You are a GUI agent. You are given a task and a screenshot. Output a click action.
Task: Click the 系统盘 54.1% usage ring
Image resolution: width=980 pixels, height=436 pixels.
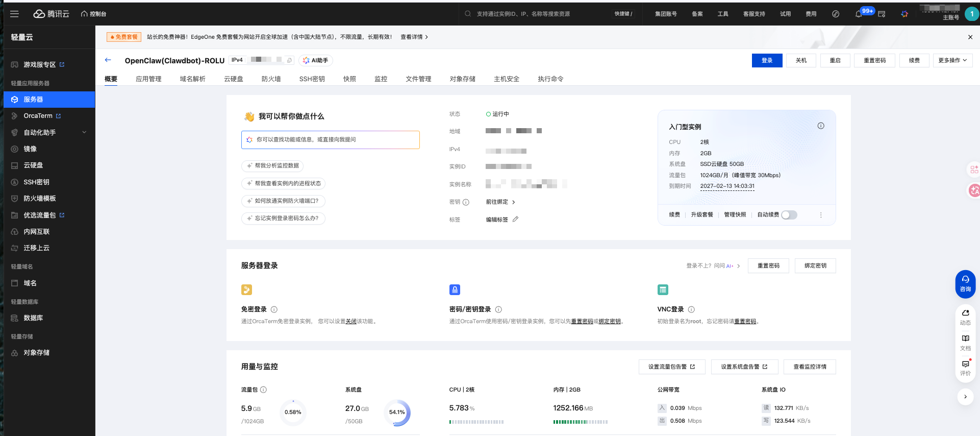(x=397, y=413)
